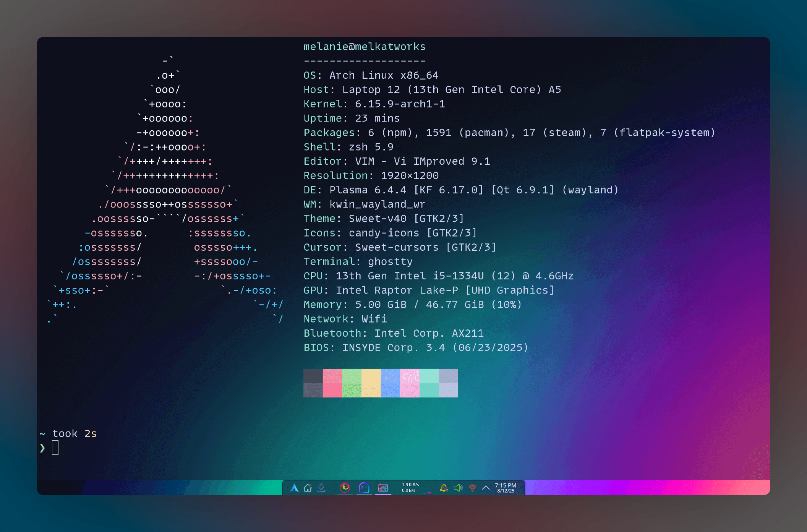Toggle the muted notifications bell
The width and height of the screenshot is (807, 532).
click(444, 488)
